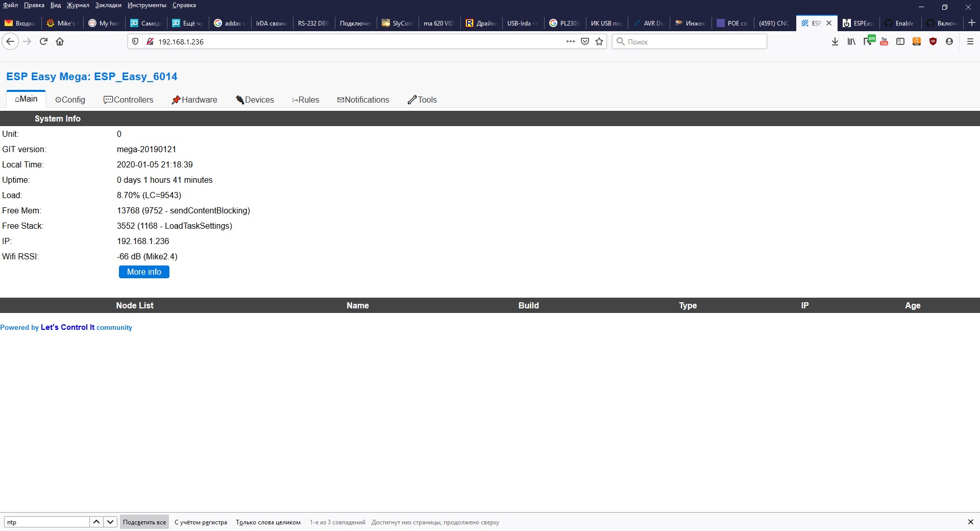Open the Let's Control It link
980x531 pixels.
click(67, 327)
